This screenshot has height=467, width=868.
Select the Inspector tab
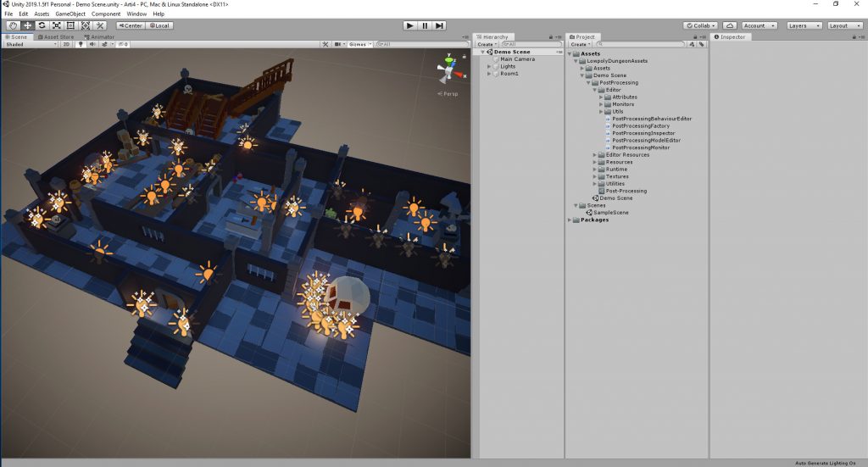pos(730,37)
